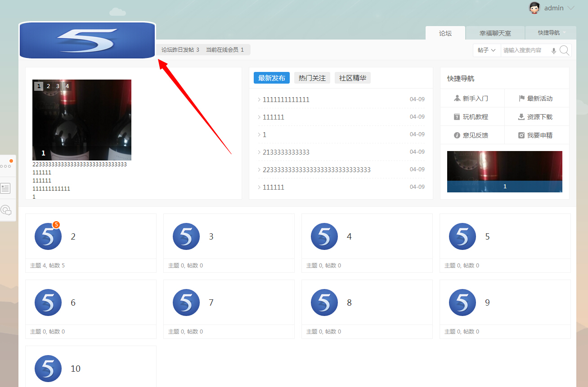Image resolution: width=588 pixels, height=387 pixels.
Task: Open forum 6 via its round icon
Action: [x=48, y=302]
